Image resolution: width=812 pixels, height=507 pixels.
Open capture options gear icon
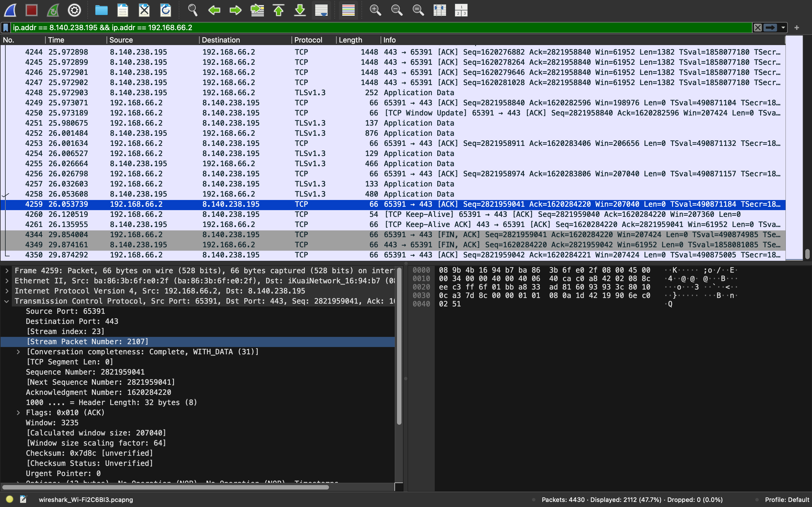point(74,10)
